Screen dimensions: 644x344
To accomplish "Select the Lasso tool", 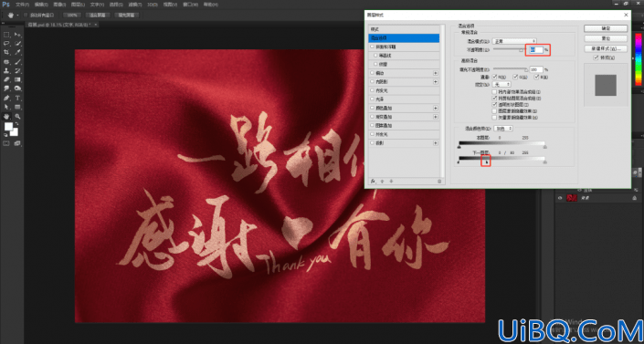I will pyautogui.click(x=6, y=44).
